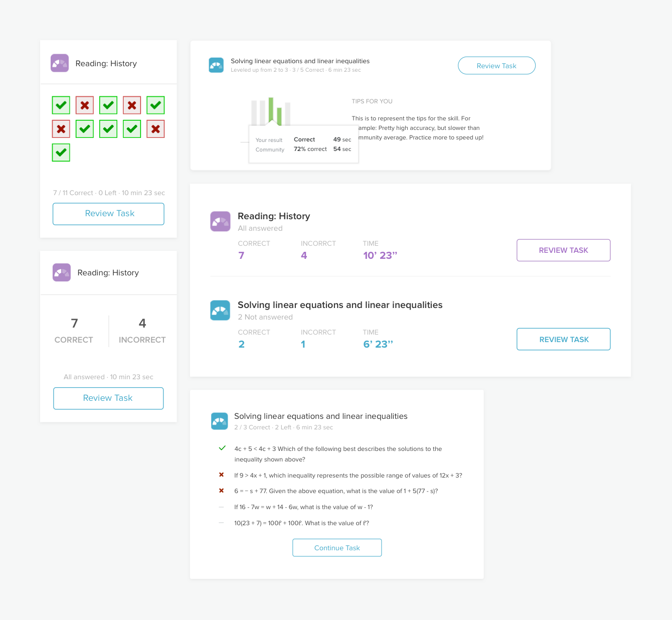Click Review Task under 7 / 11 Correct
Viewport: 672px width, 620px height.
[108, 214]
